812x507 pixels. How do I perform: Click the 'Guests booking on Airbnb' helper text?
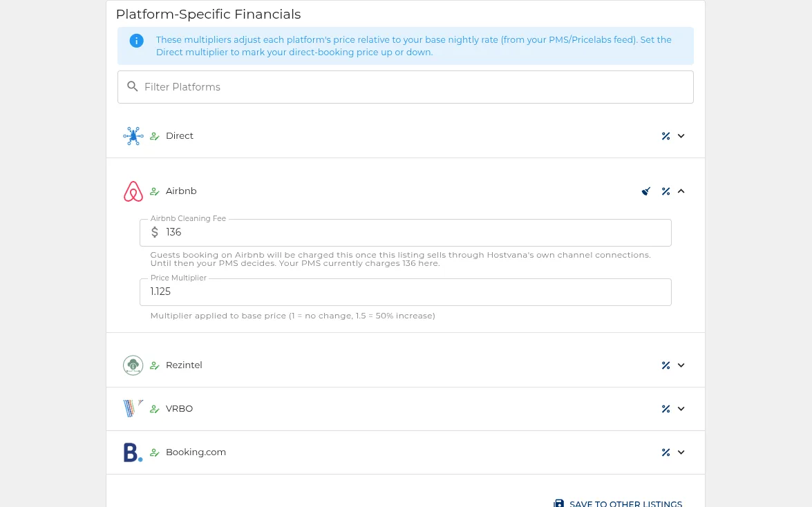coord(400,259)
